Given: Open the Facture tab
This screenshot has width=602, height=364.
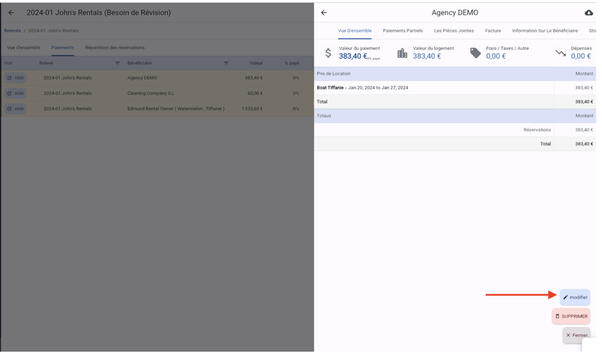Looking at the screenshot, I should click(493, 31).
